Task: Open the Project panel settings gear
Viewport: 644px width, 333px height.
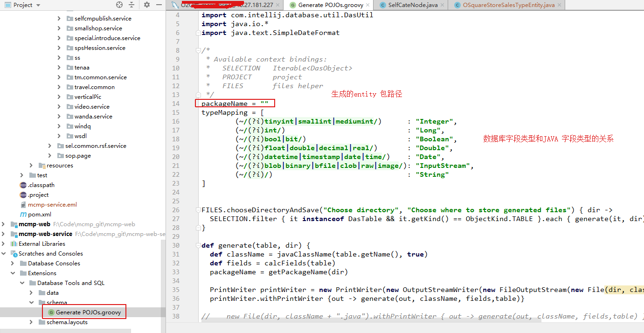Action: 146,5
